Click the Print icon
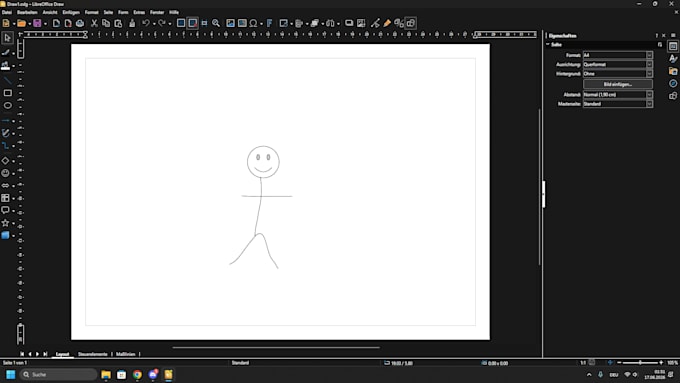 click(80, 23)
